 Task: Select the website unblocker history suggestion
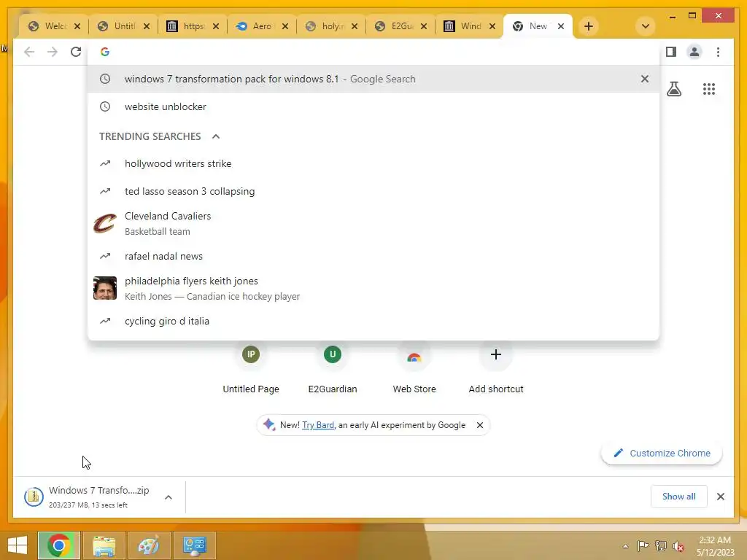pyautogui.click(x=373, y=106)
